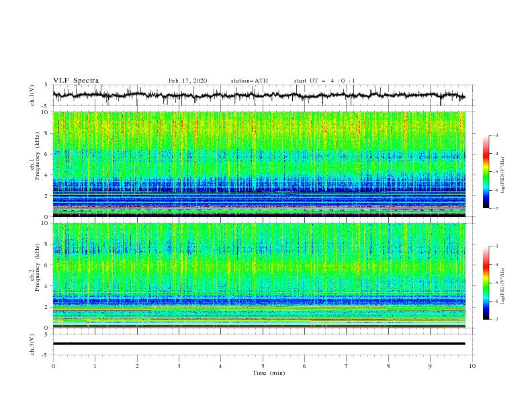
Task: Click the time axis tick label "5"
Action: [x=263, y=366]
